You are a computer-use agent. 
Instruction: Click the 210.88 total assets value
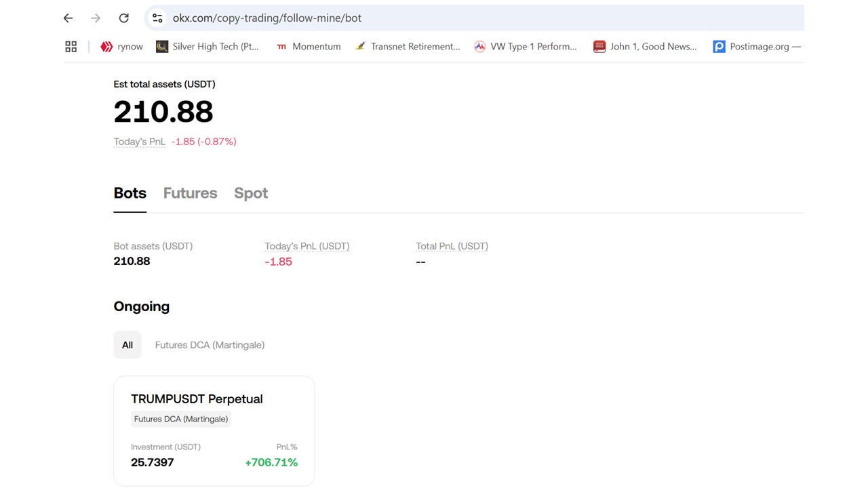tap(163, 112)
